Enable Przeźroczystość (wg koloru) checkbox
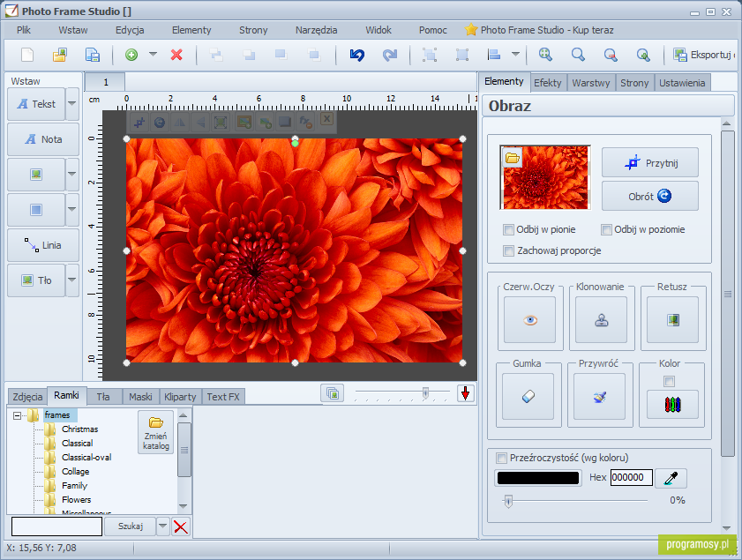The image size is (742, 560). pos(501,458)
